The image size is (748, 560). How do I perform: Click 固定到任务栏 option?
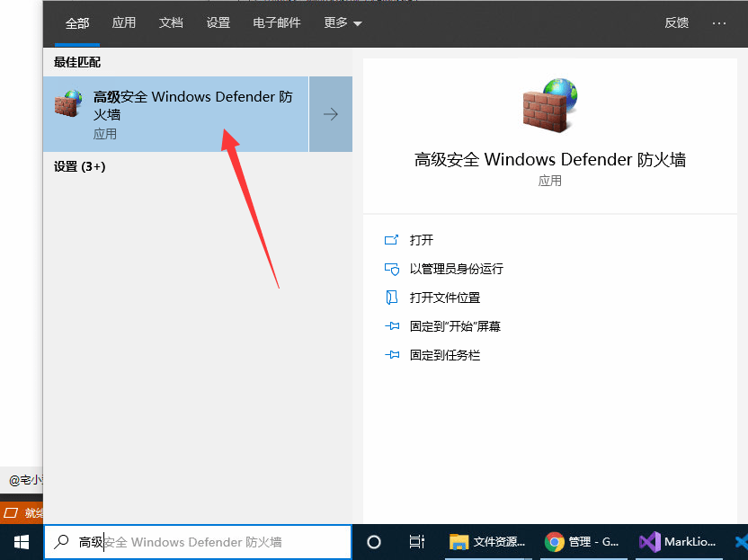click(444, 355)
